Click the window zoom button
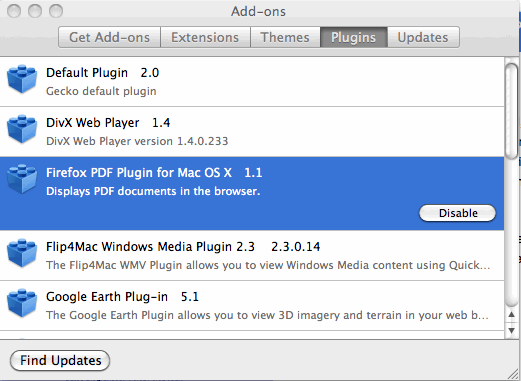 [56, 11]
